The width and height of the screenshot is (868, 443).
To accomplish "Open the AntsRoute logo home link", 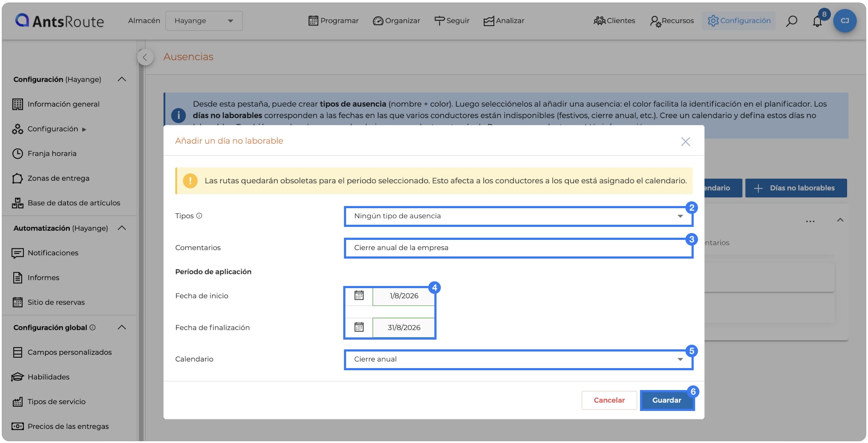I will coord(59,21).
